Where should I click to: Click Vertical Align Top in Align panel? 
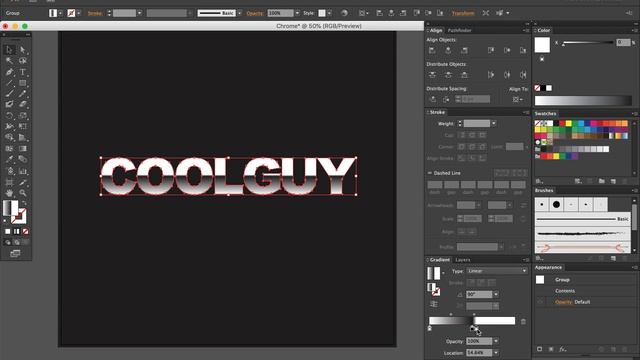[491, 50]
